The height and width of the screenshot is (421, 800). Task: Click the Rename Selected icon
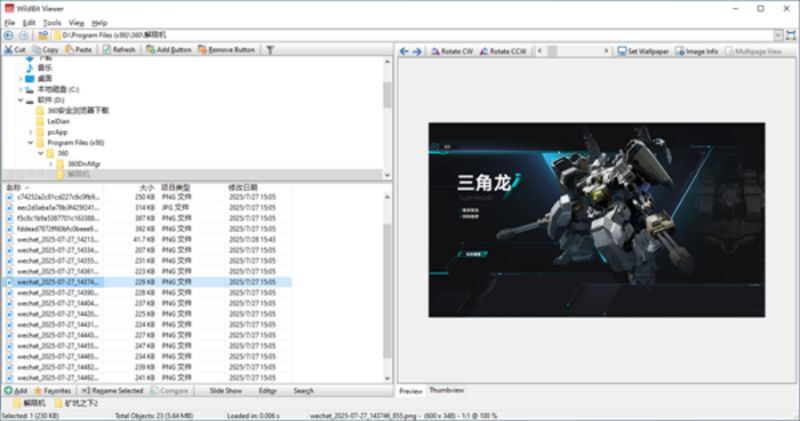click(x=85, y=390)
